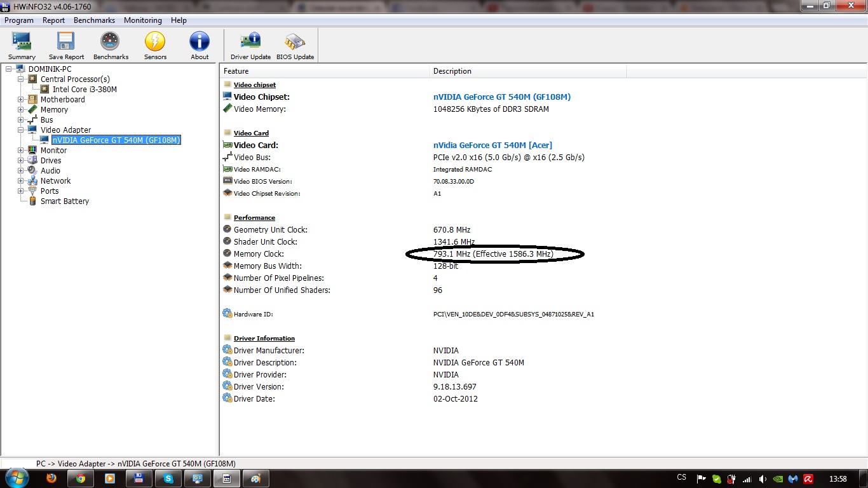Click the Save Report floppy icon
The height and width of the screenshot is (488, 868).
pyautogui.click(x=66, y=46)
